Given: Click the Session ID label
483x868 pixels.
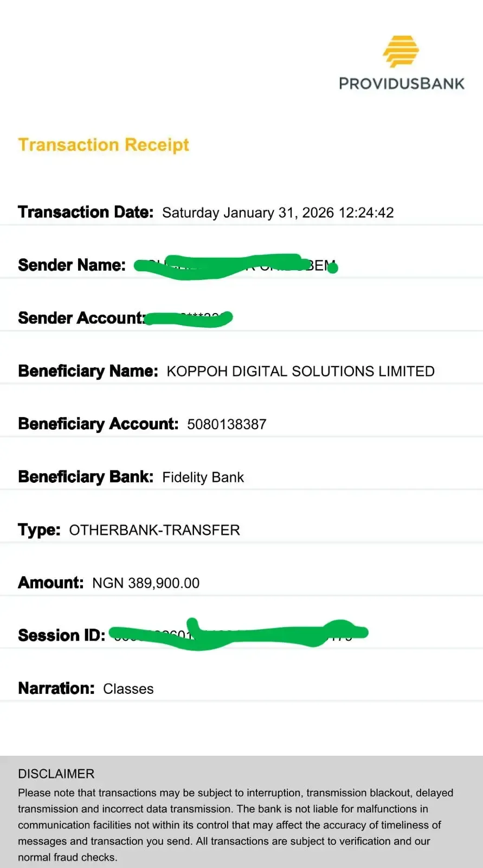Looking at the screenshot, I should point(62,635).
